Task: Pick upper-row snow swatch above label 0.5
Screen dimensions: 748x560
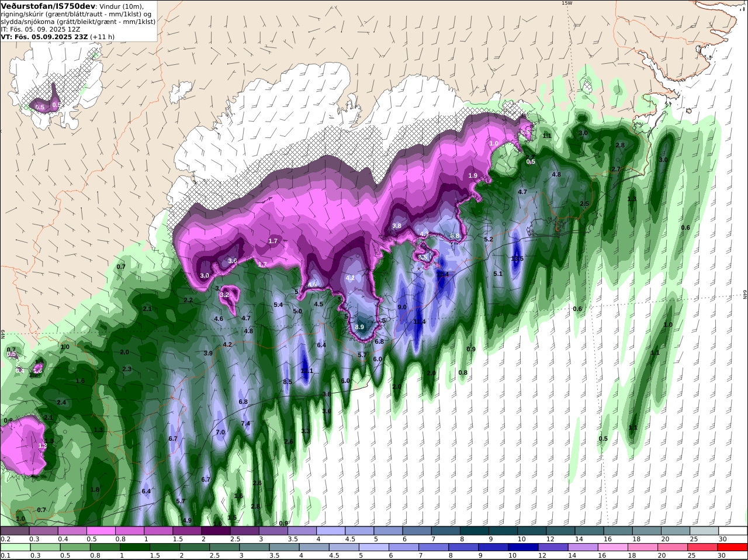Action: [x=101, y=531]
